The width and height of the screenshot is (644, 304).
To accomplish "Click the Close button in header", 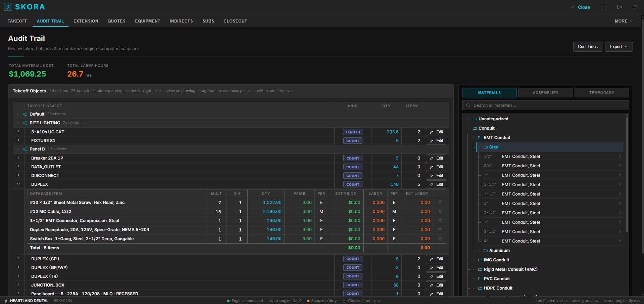I will (581, 7).
